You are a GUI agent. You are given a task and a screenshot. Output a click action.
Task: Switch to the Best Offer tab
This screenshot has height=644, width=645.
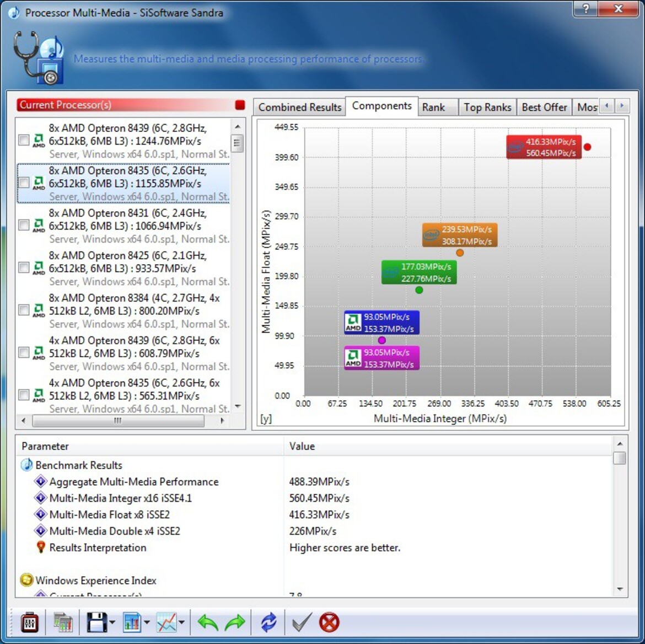(x=544, y=107)
